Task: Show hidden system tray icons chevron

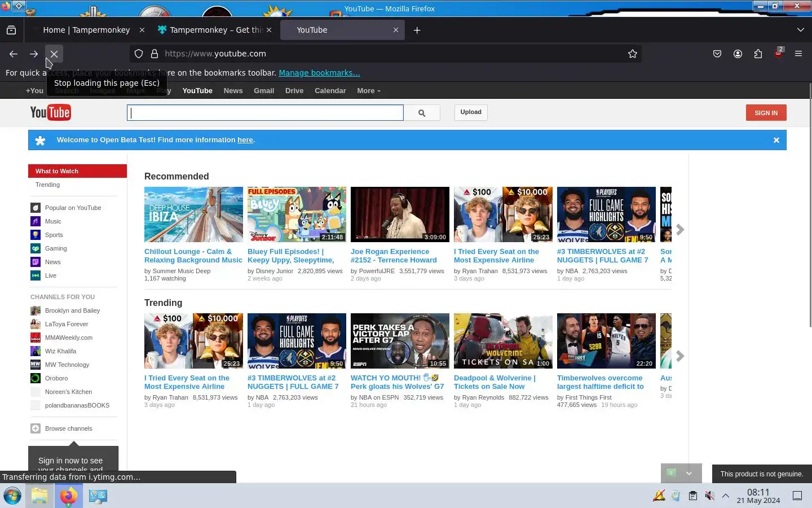Action: click(726, 496)
